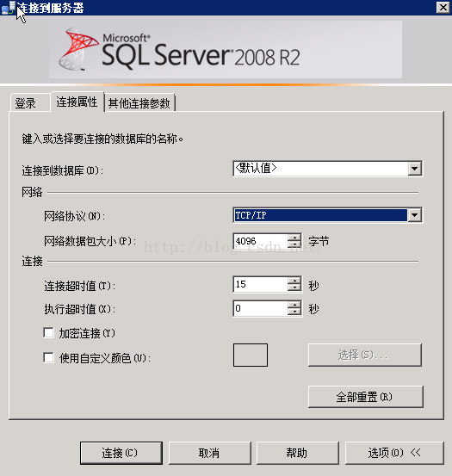The height and width of the screenshot is (476, 452).
Task: Increase 网络数据包大小 with up arrow
Action: pyautogui.click(x=294, y=238)
